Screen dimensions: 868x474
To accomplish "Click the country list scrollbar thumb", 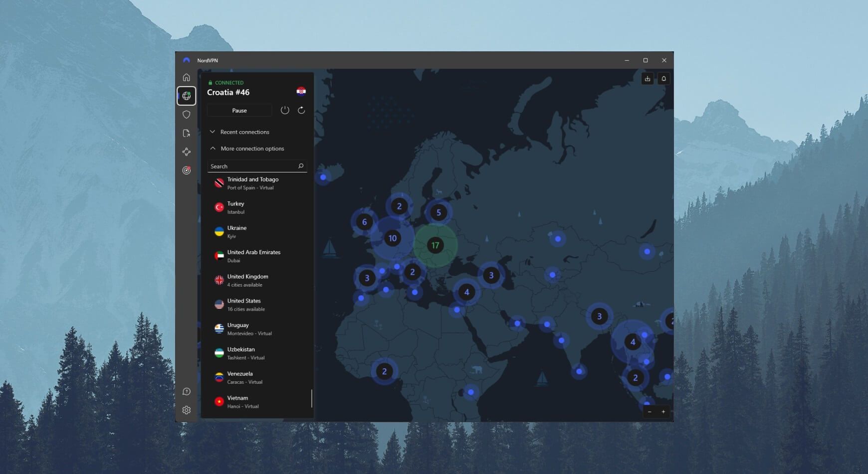I will [x=312, y=398].
